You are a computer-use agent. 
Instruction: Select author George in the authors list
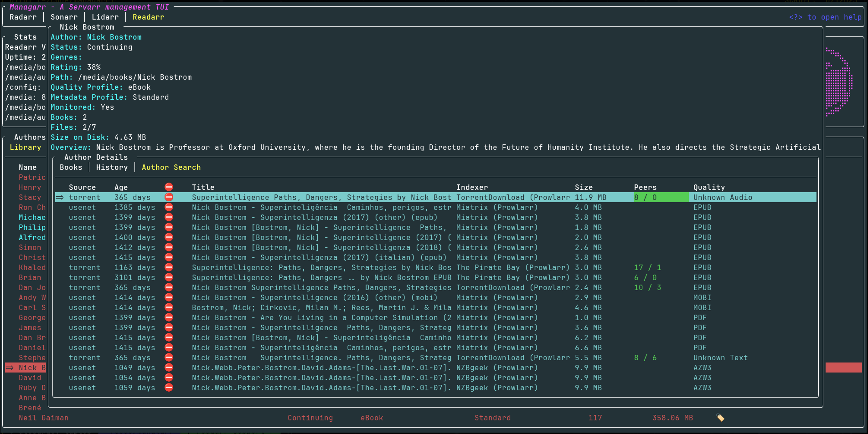click(x=32, y=317)
